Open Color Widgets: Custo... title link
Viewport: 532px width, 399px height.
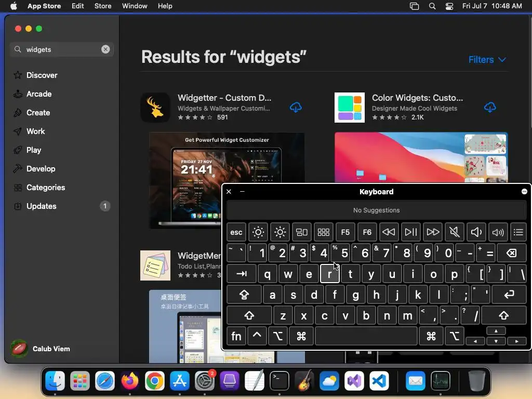[x=417, y=98]
